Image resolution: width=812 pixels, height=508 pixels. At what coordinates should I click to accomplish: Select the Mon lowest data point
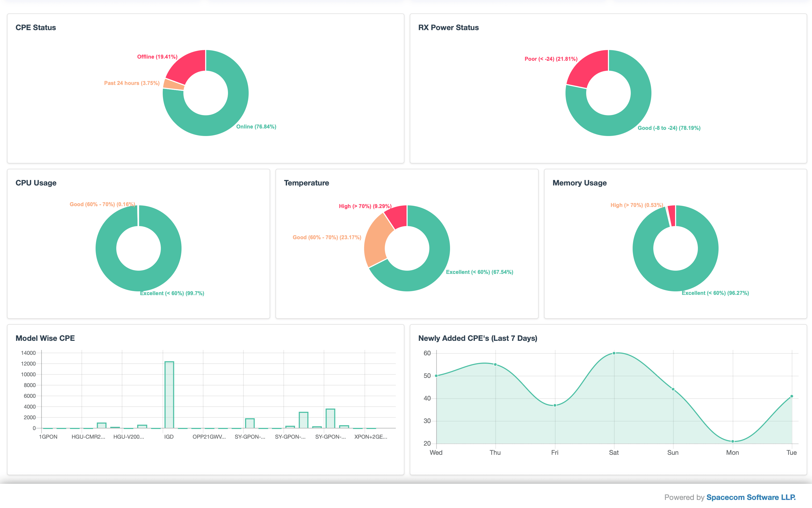tap(733, 441)
